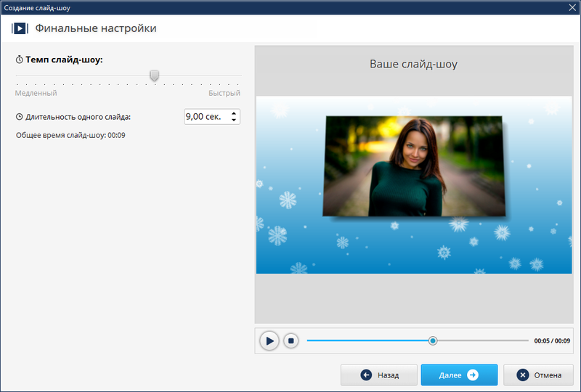581x392 pixels.
Task: Click the Финальные настройки page heading
Action: pos(96,28)
